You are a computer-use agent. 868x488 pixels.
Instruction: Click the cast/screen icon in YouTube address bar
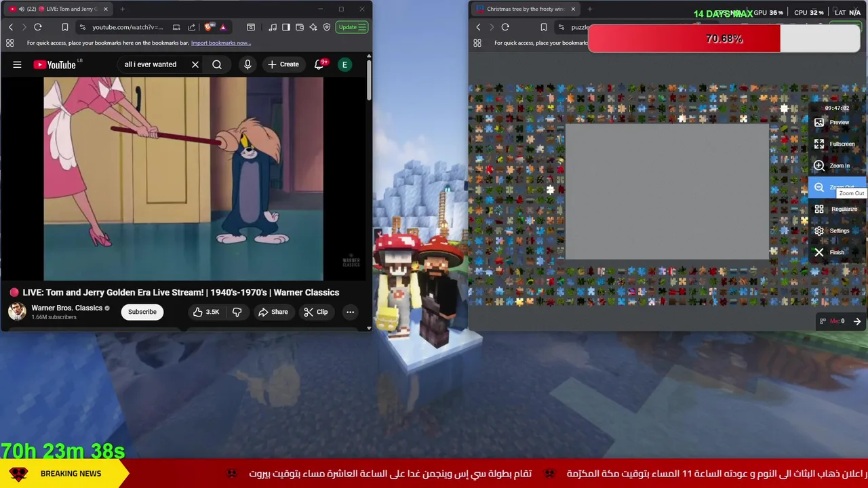click(x=176, y=27)
